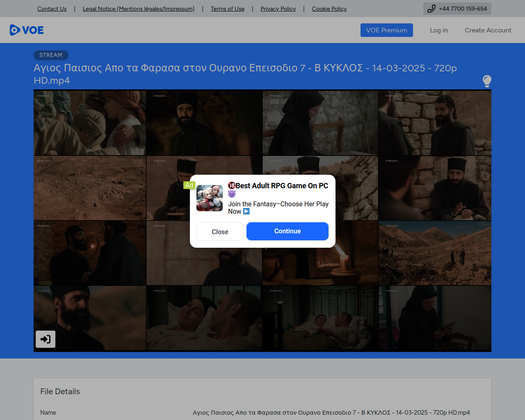Click the green Ad label badge
525x420 pixels.
tap(189, 185)
